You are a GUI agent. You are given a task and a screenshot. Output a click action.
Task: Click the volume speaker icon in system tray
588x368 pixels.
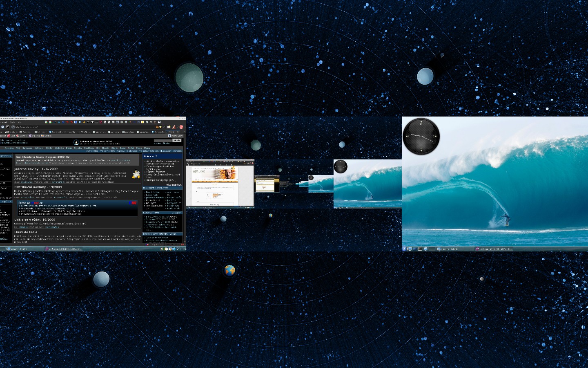[x=162, y=249]
